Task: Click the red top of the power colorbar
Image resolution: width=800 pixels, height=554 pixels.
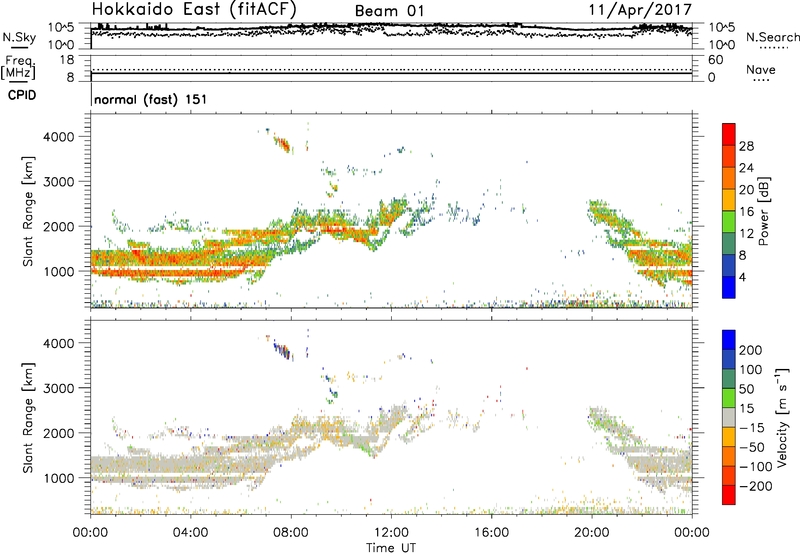Action: (x=729, y=135)
